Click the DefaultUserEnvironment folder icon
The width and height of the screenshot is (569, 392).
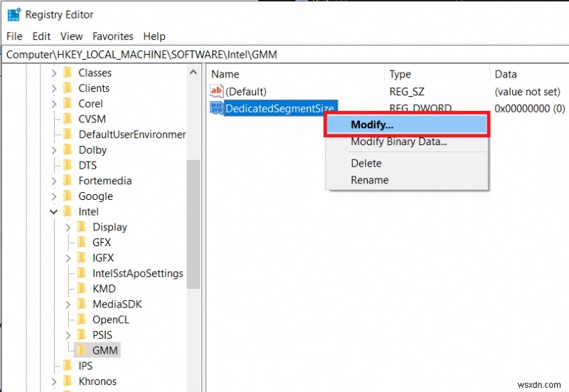click(68, 134)
